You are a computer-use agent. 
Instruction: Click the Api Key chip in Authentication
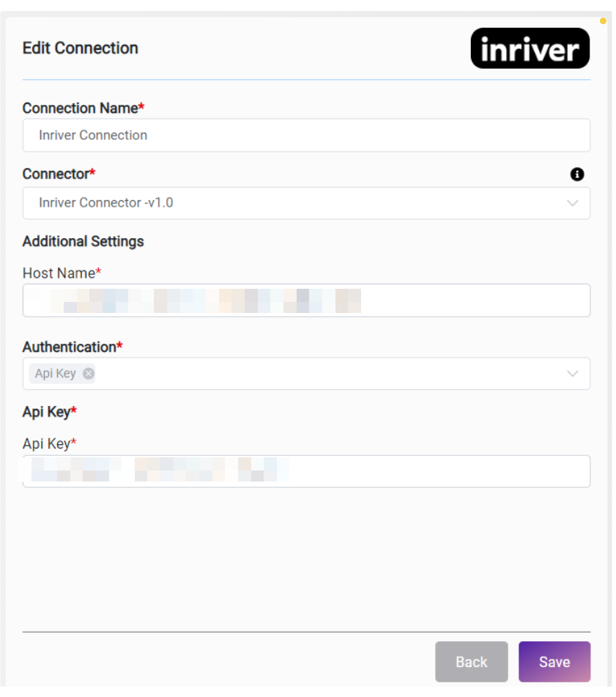56,374
